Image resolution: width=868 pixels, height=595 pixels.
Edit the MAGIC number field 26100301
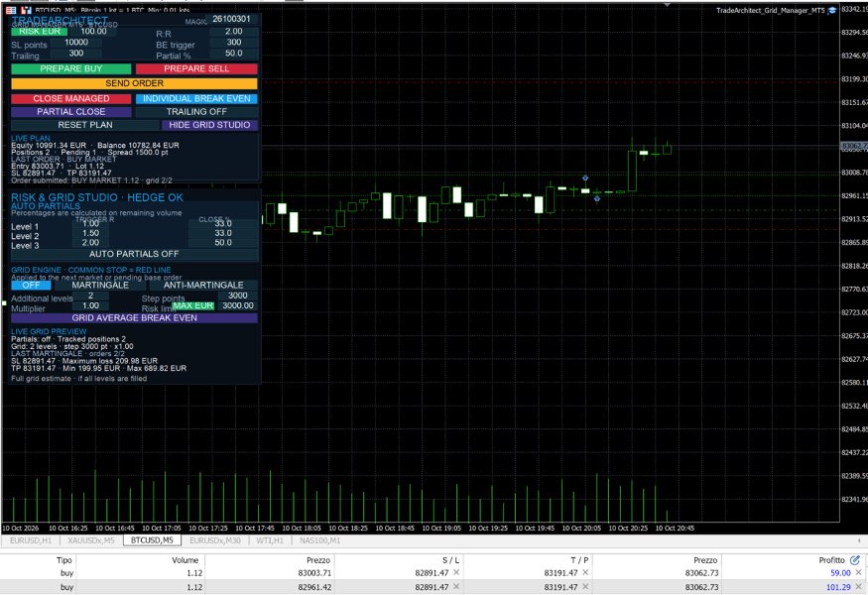(x=232, y=19)
